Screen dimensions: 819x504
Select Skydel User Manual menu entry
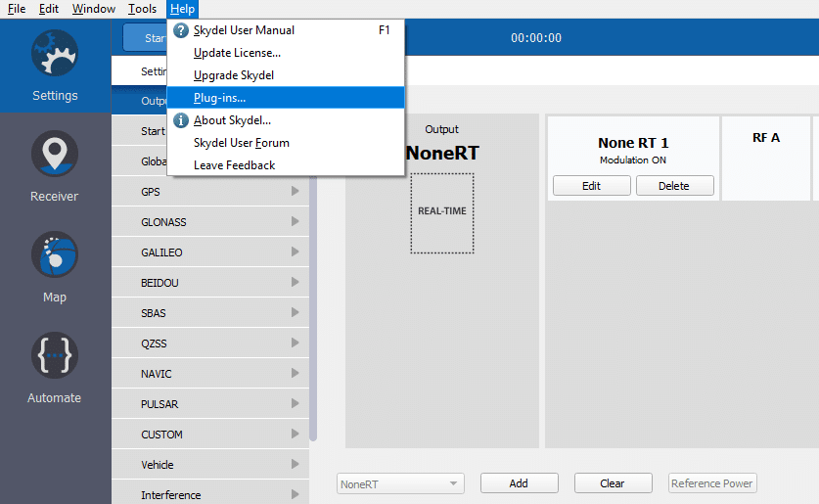[286, 30]
